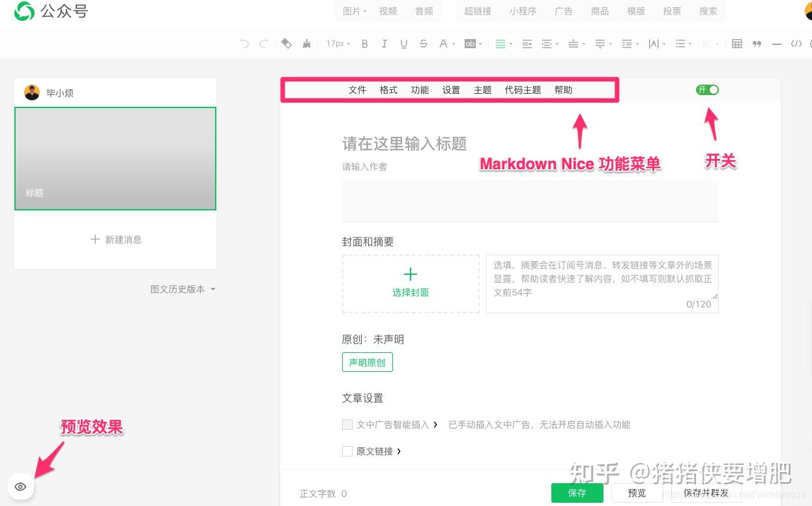Click the 毕小烦 account avatar

pos(32,92)
